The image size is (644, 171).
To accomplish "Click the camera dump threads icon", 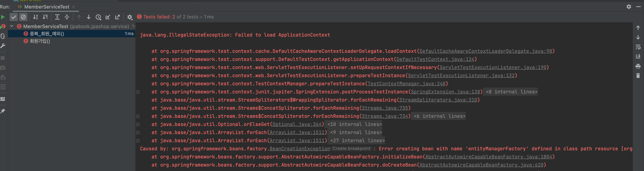I will [x=3, y=68].
